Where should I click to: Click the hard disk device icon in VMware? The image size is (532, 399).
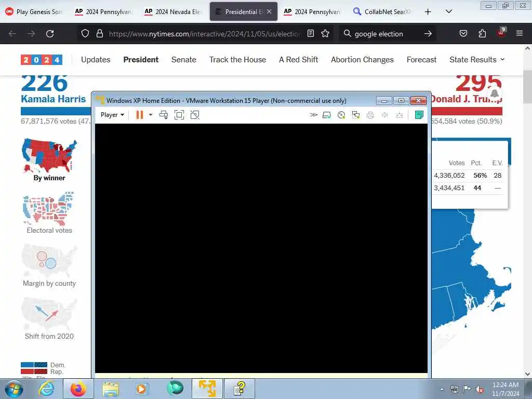coord(327,115)
